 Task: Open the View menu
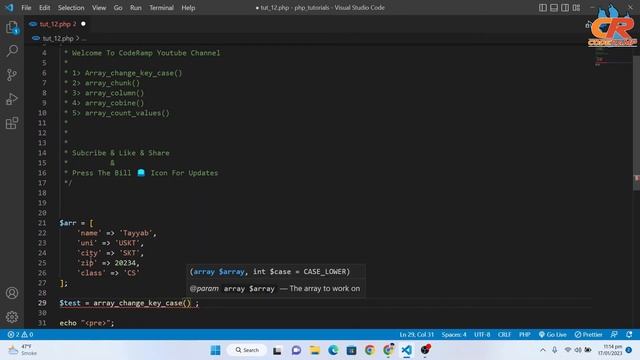[99, 7]
